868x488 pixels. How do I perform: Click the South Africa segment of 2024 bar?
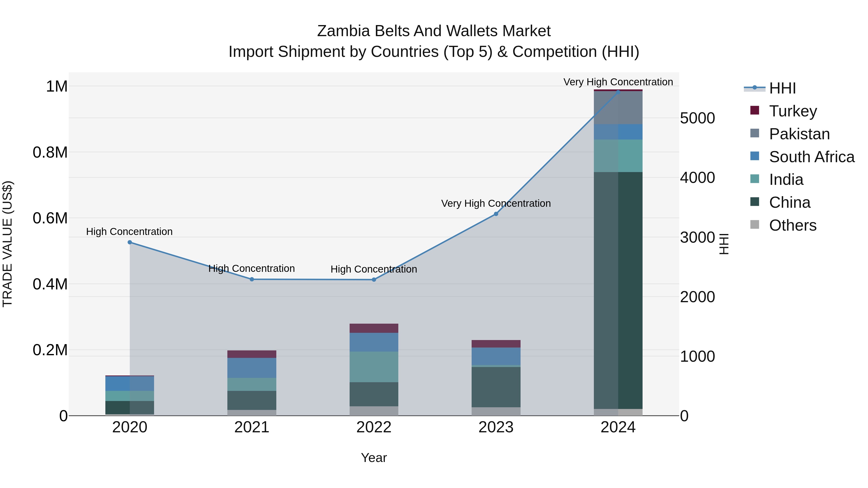(x=618, y=132)
